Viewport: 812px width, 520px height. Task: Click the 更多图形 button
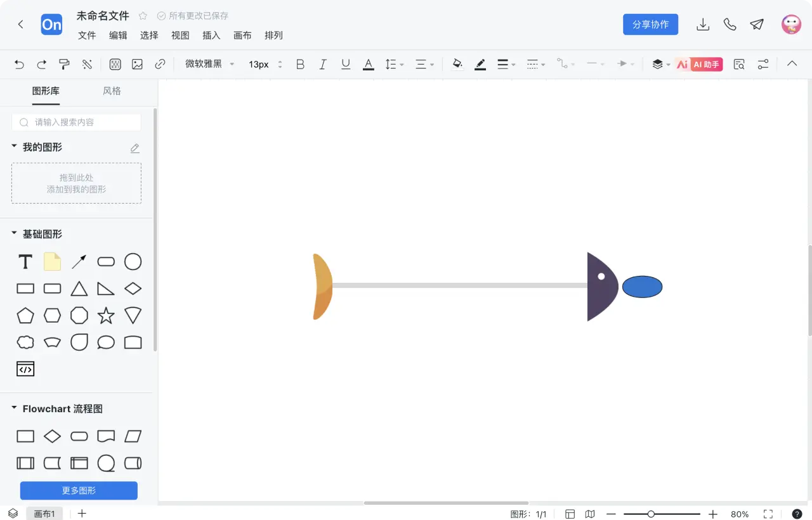79,490
